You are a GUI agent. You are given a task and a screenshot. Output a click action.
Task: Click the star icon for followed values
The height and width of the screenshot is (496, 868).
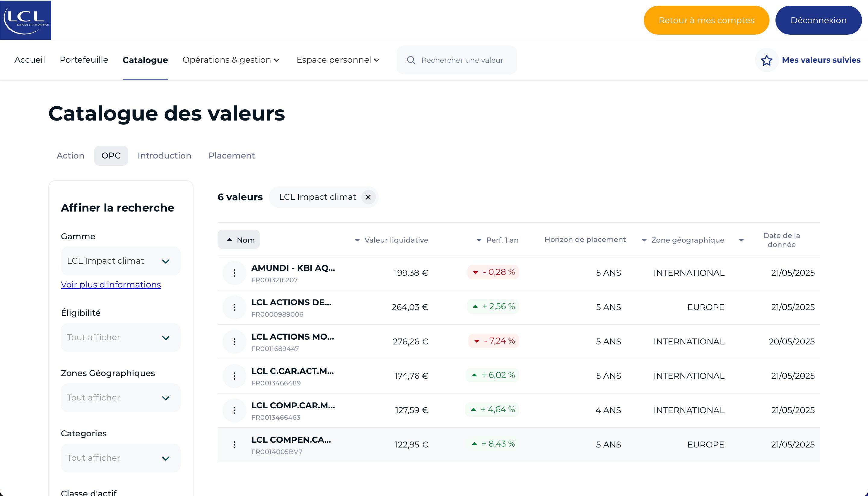pos(766,60)
